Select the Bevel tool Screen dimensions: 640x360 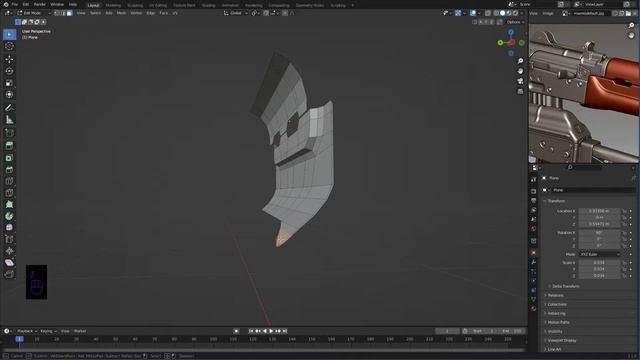coord(9,169)
